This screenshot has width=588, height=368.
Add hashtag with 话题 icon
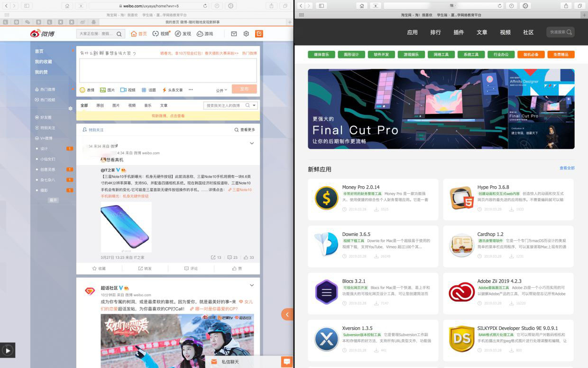(x=148, y=90)
